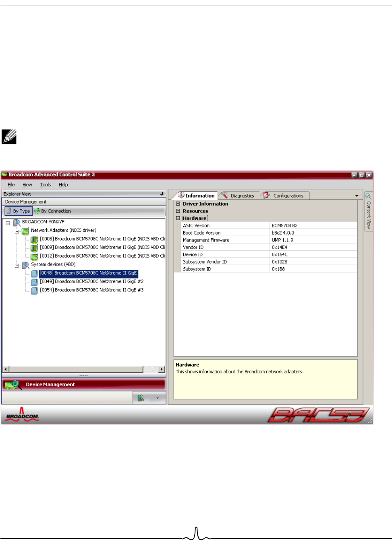Screen dimensions: 392x543
Task: Click the BACS3 logo
Action: (x=319, y=415)
